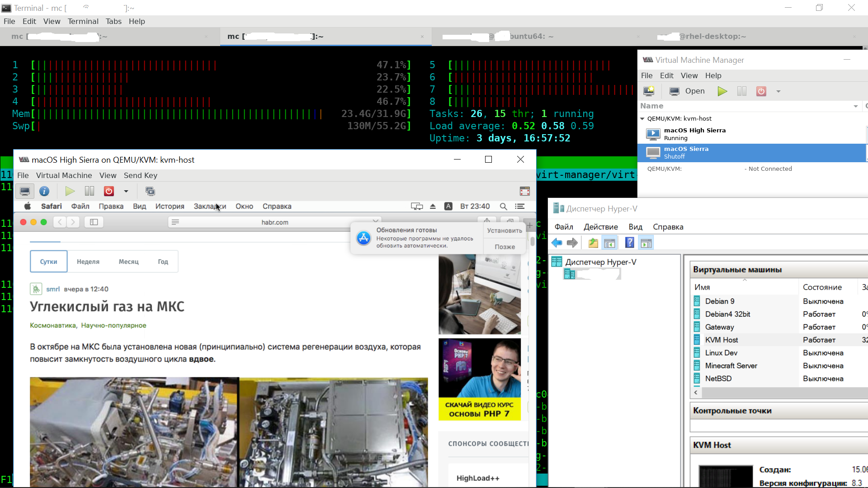The height and width of the screenshot is (488, 868).
Task: Click the Hyper-V help question mark icon
Action: click(x=629, y=243)
